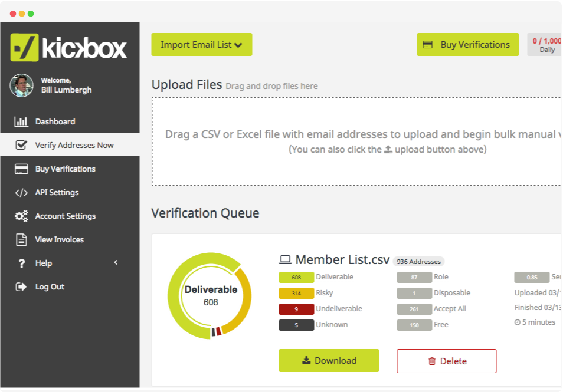Click the Upload Files heading

tap(186, 85)
